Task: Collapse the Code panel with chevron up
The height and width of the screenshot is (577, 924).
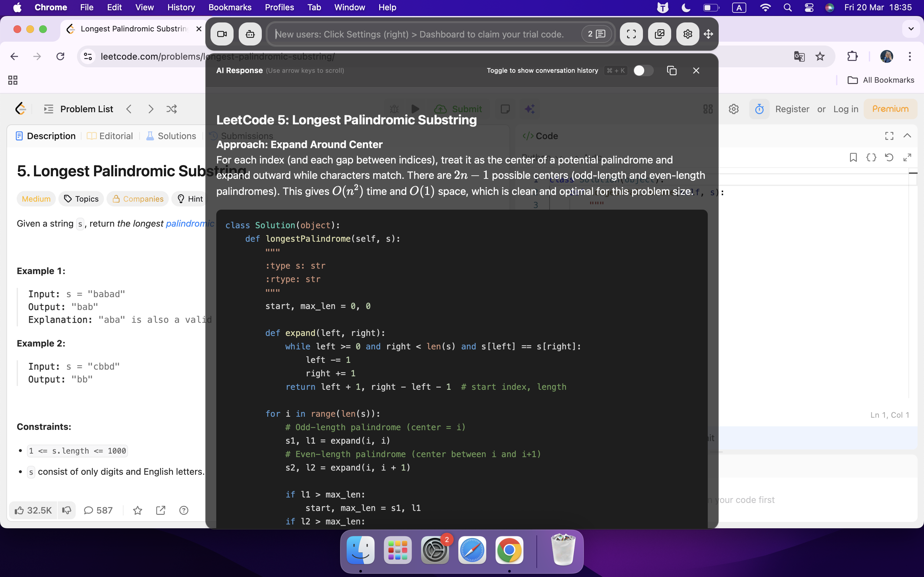Action: tap(907, 136)
